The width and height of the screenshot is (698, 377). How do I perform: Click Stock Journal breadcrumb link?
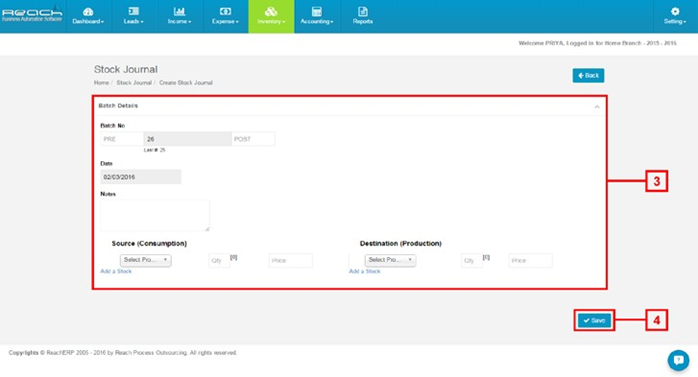point(134,83)
